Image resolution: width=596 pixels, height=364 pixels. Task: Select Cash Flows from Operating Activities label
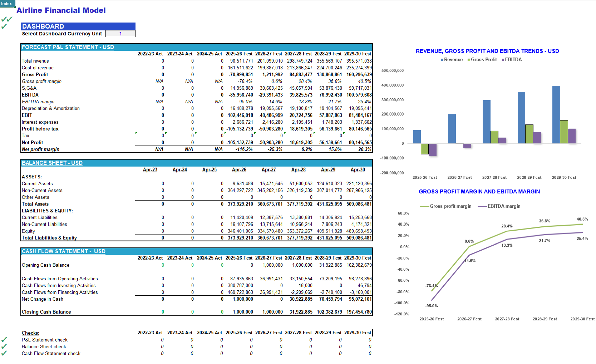pyautogui.click(x=60, y=279)
